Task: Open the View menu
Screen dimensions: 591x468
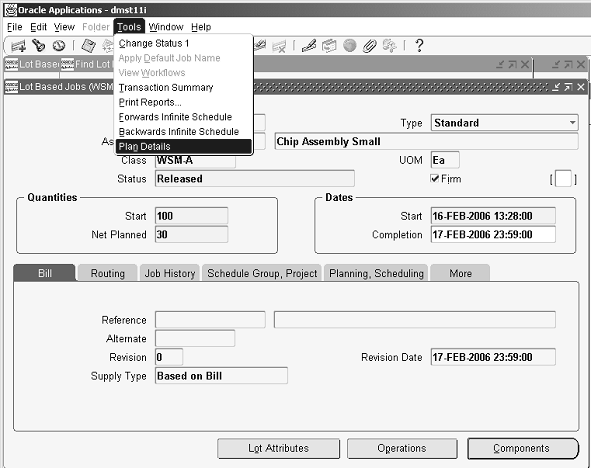Action: point(64,27)
